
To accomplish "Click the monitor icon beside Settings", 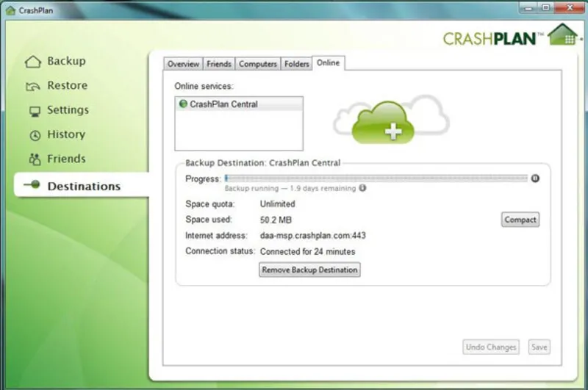I will click(35, 111).
